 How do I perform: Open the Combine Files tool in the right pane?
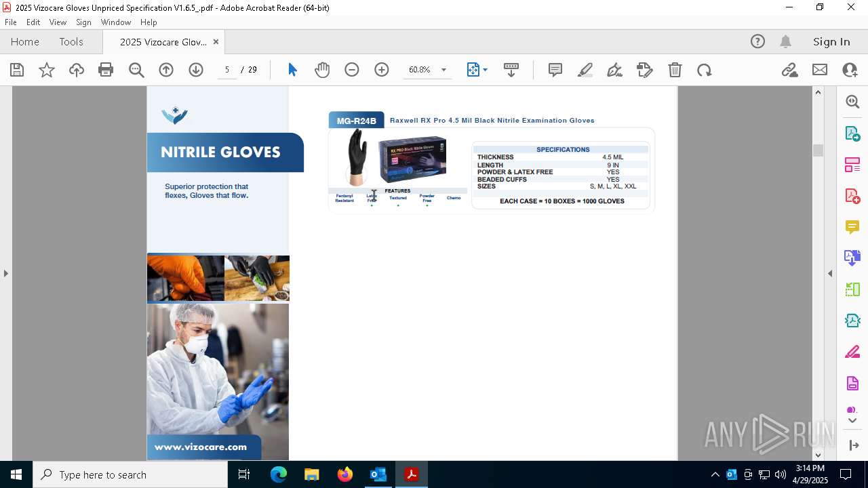[852, 258]
